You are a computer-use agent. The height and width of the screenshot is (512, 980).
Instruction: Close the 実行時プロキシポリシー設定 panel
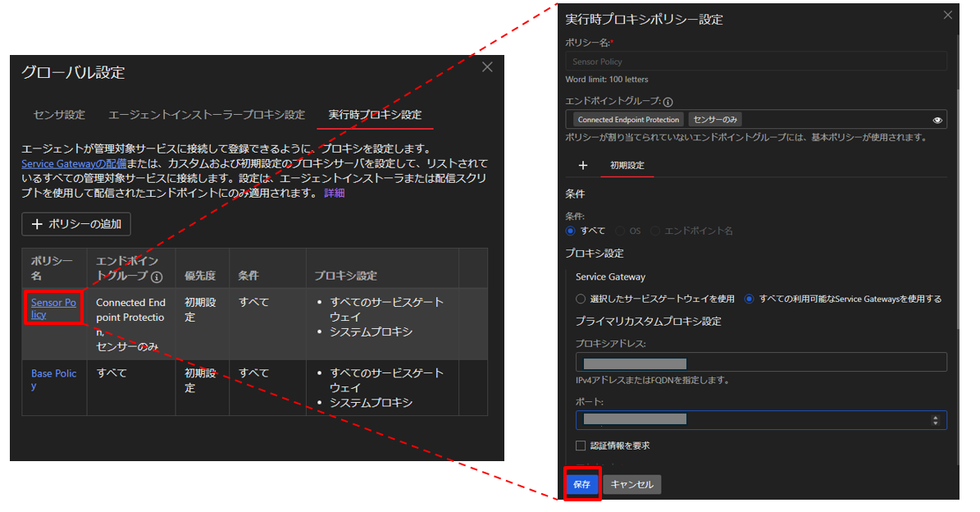pos(948,15)
